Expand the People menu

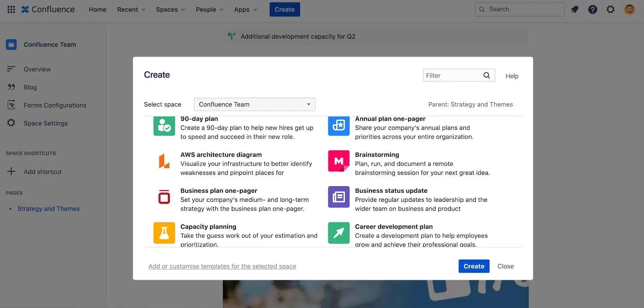pyautogui.click(x=209, y=9)
